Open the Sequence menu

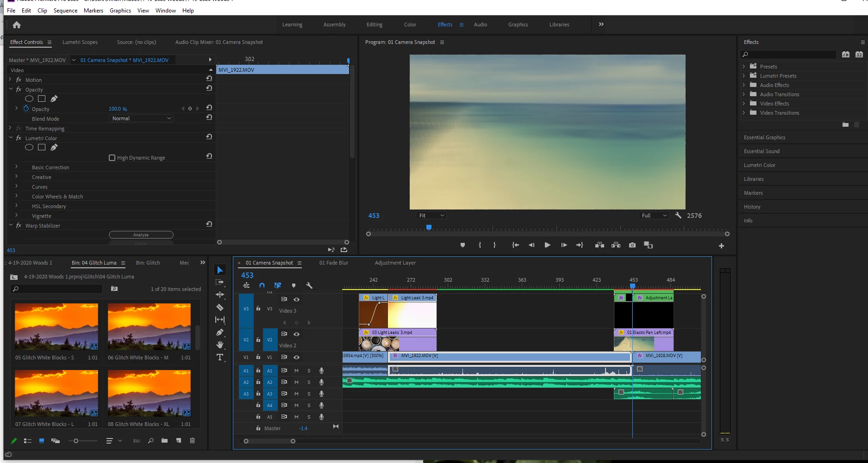pos(65,10)
